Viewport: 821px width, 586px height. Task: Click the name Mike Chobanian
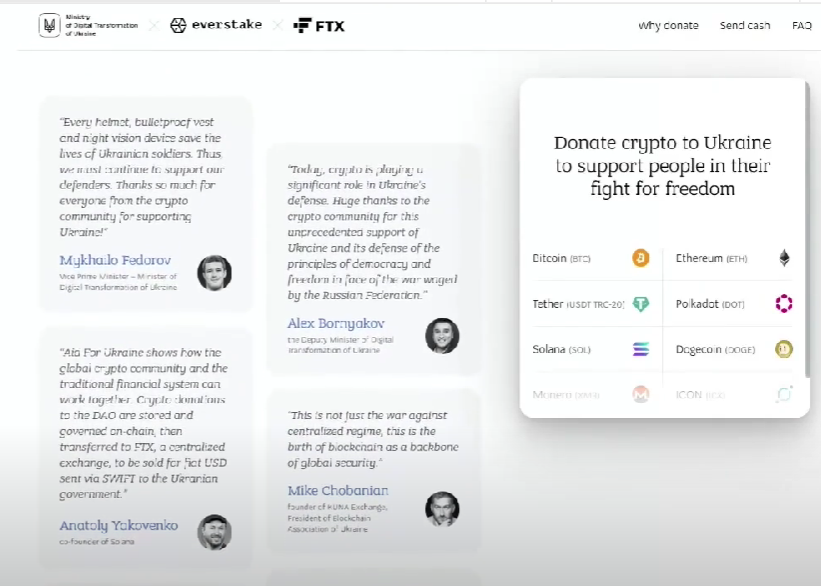click(338, 491)
